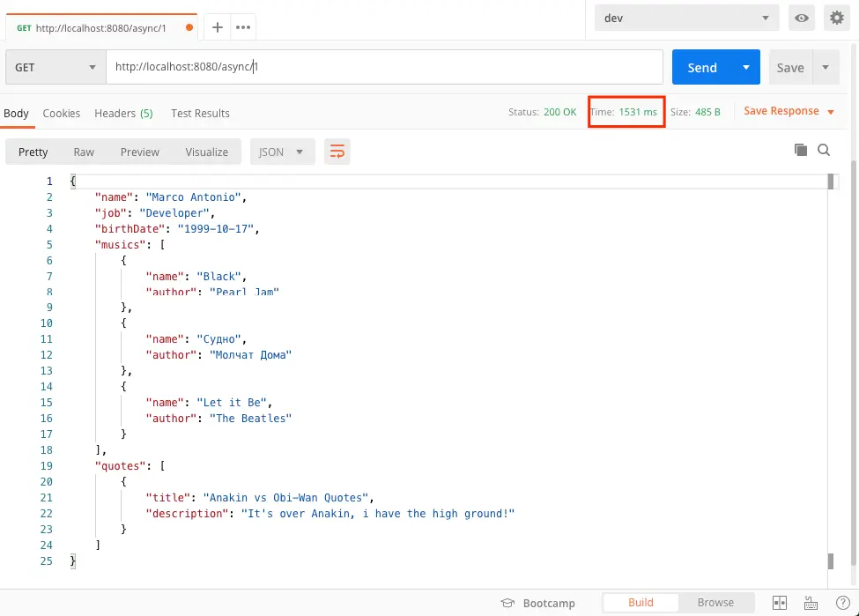Open the GET method dropdown

tap(56, 67)
